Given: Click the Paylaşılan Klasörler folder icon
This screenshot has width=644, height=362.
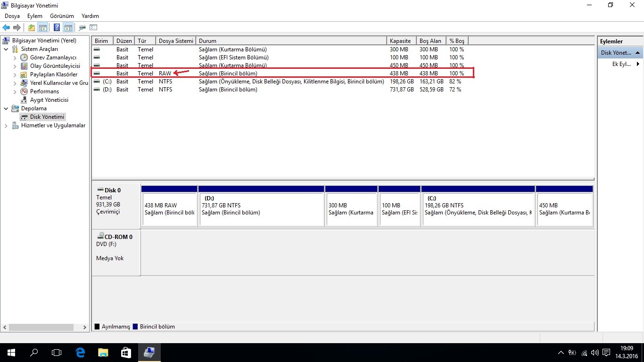Looking at the screenshot, I should (24, 74).
